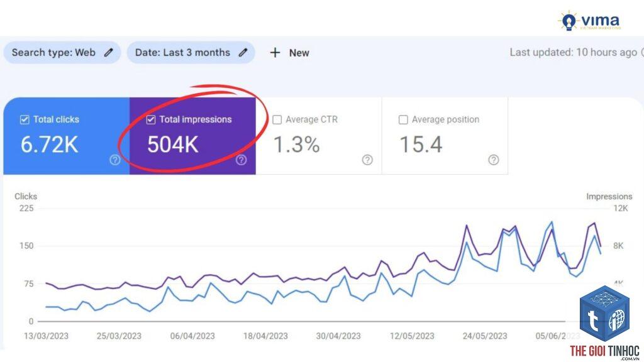
Task: Click the 150 clicks axis value
Action: click(x=26, y=246)
